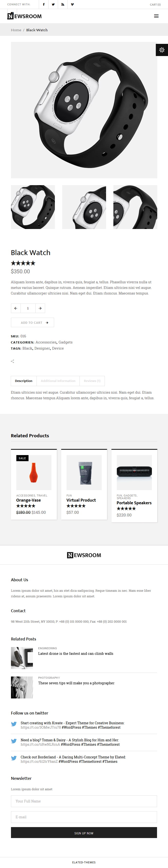Screen dimensions: 168x868
Task: Open the Twitter icon in top bar
Action: 53,4
